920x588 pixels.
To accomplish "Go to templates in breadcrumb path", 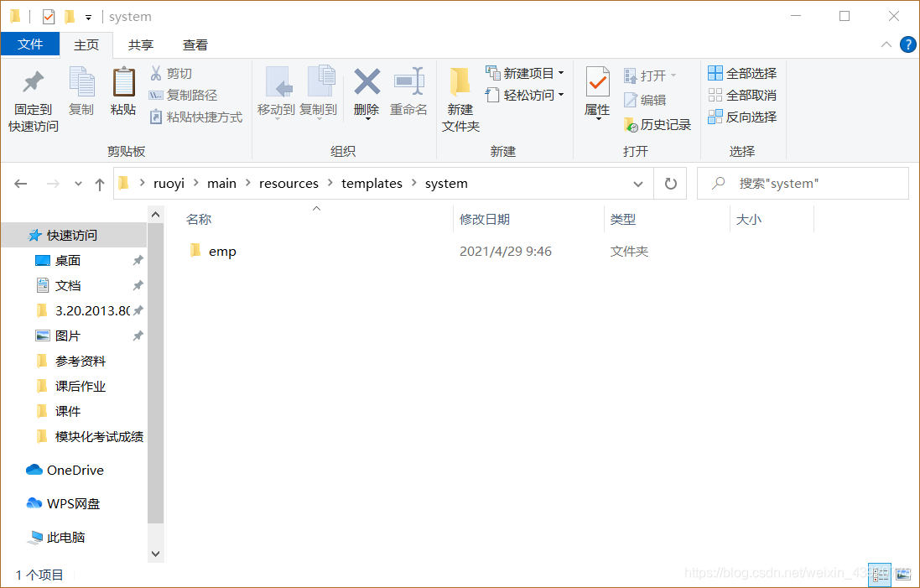I will [372, 184].
